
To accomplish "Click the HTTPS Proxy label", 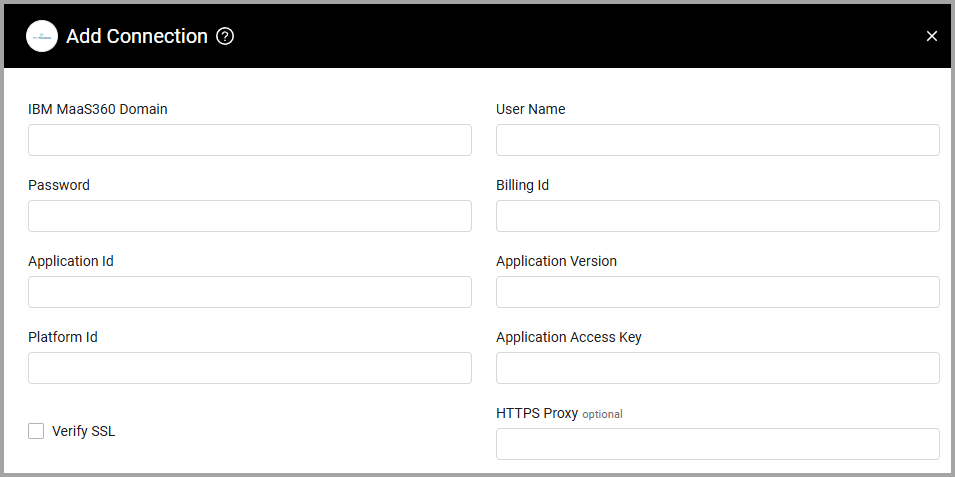I will [x=537, y=413].
